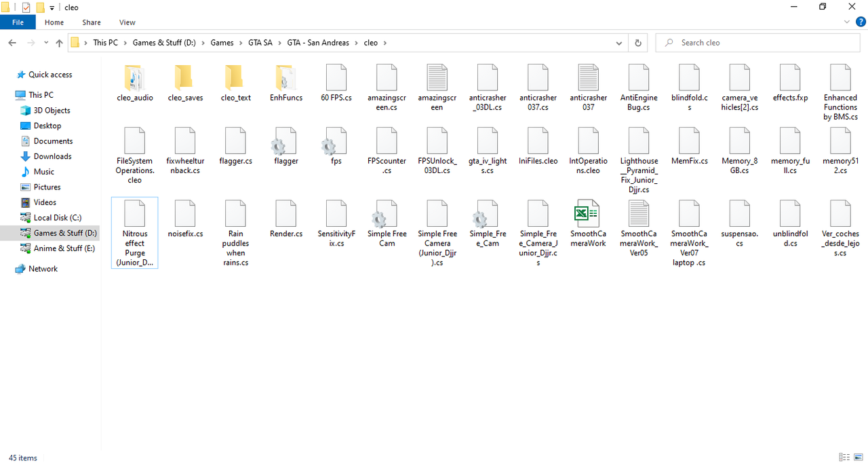The height and width of the screenshot is (465, 868).
Task: Click the Search cleo field
Action: pos(759,43)
